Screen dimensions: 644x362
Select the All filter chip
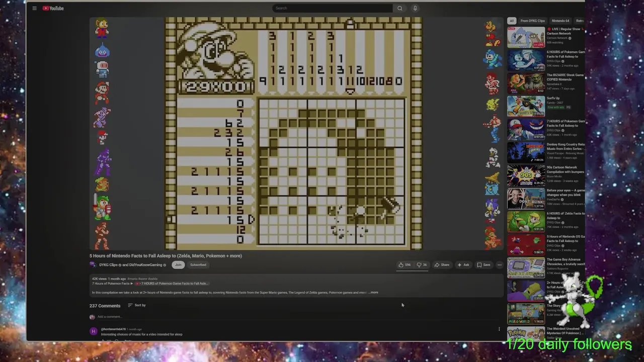pyautogui.click(x=512, y=21)
